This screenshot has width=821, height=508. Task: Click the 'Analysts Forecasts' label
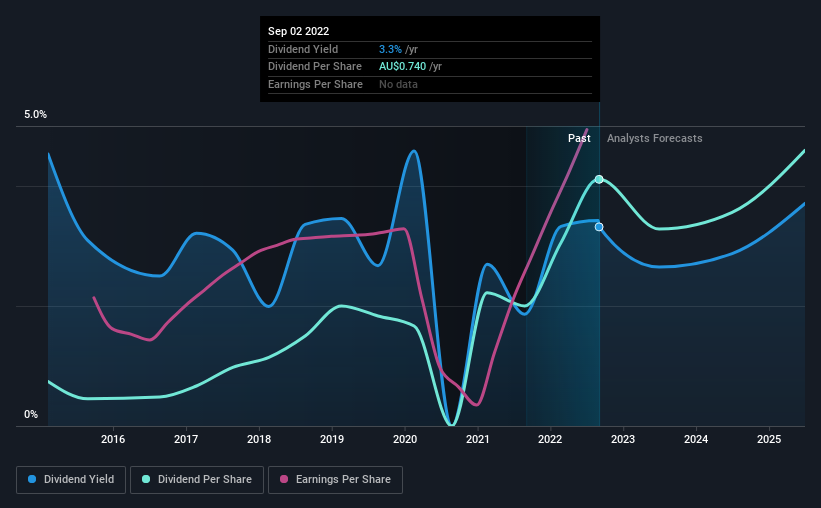[x=654, y=138]
